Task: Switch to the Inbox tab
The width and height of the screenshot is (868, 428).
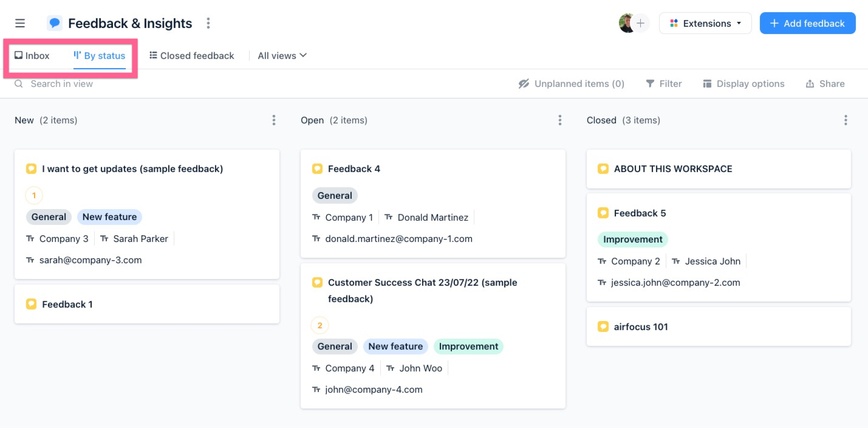Action: coord(32,55)
